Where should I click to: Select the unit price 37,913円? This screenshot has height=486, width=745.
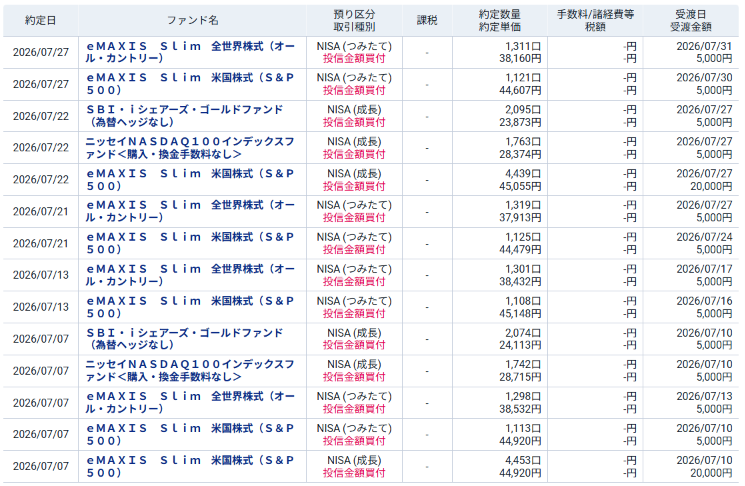[520, 218]
